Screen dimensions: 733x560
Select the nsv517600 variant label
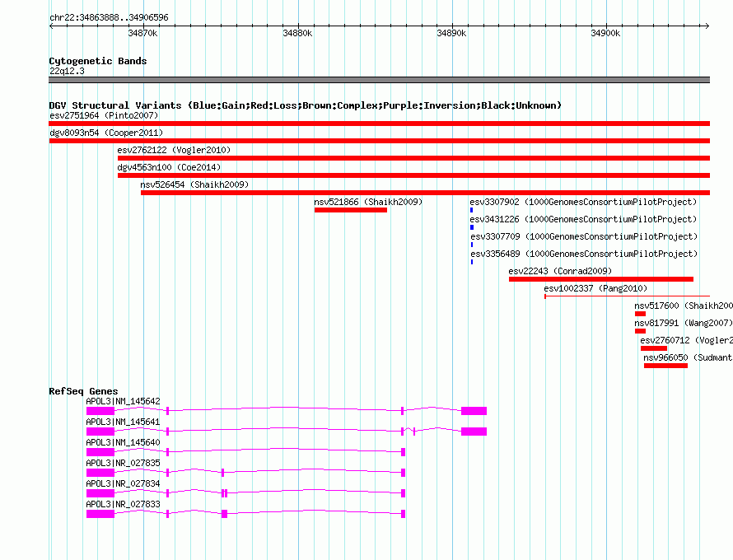684,306
